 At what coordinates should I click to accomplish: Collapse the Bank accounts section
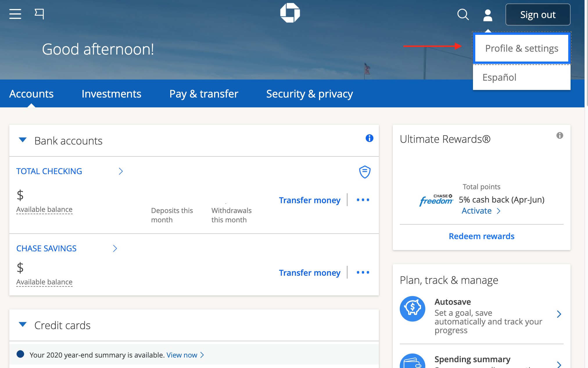pyautogui.click(x=23, y=140)
